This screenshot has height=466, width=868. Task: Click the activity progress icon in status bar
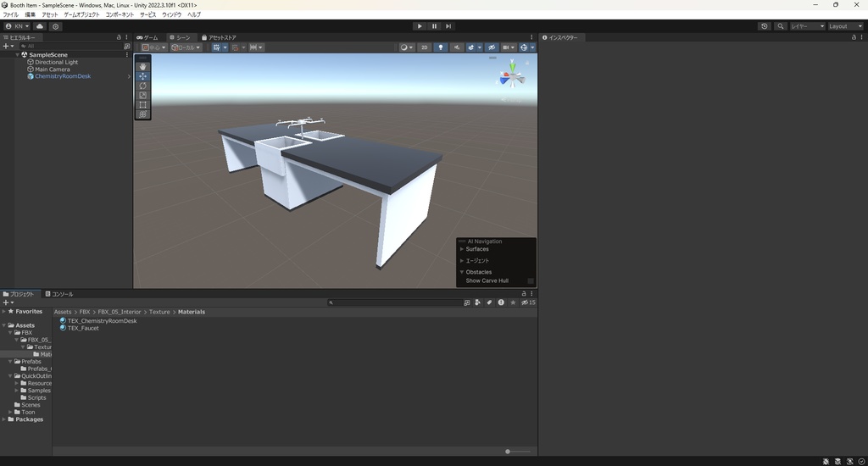[x=861, y=462]
